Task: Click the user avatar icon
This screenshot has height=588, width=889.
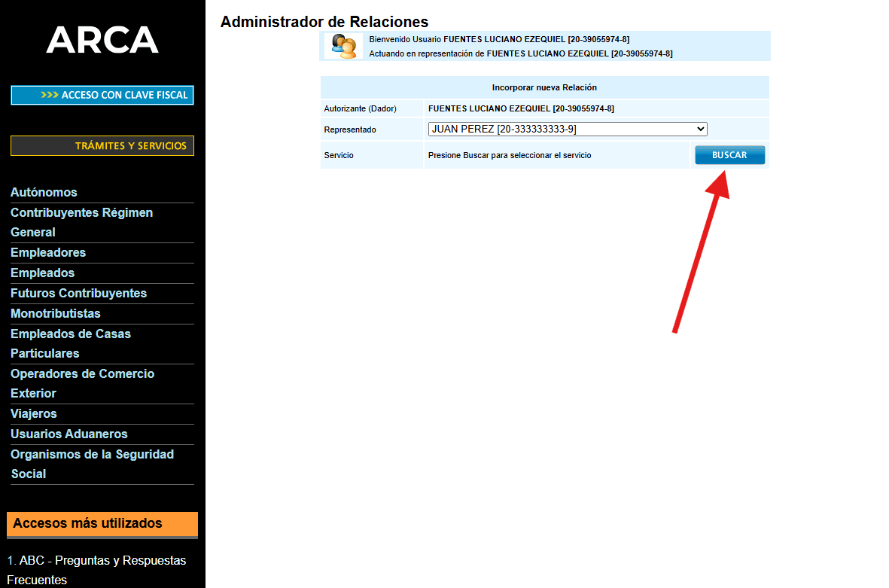Action: [x=343, y=46]
